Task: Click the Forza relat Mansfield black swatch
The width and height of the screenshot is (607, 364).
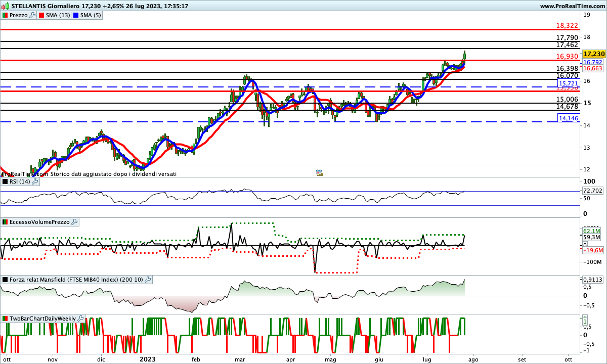Action: pyautogui.click(x=5, y=279)
